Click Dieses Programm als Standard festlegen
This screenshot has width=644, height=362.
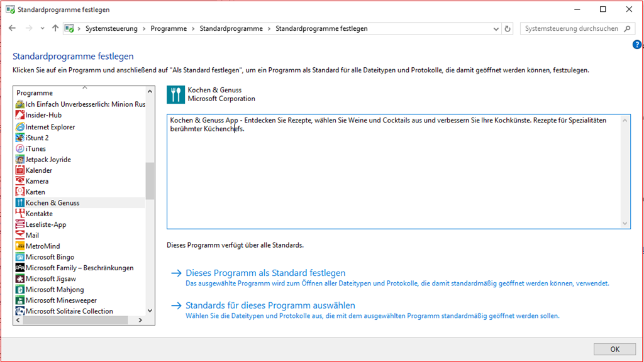coord(265,273)
